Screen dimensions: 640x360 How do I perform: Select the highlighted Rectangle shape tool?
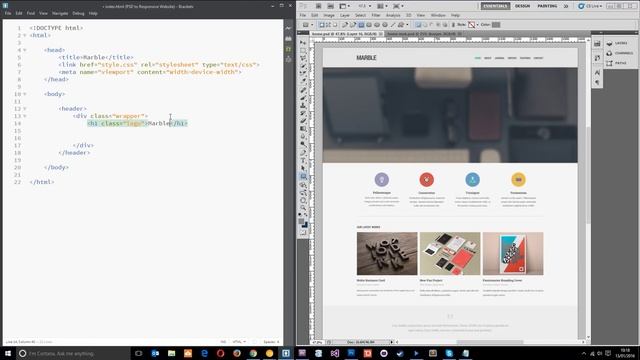point(303,177)
